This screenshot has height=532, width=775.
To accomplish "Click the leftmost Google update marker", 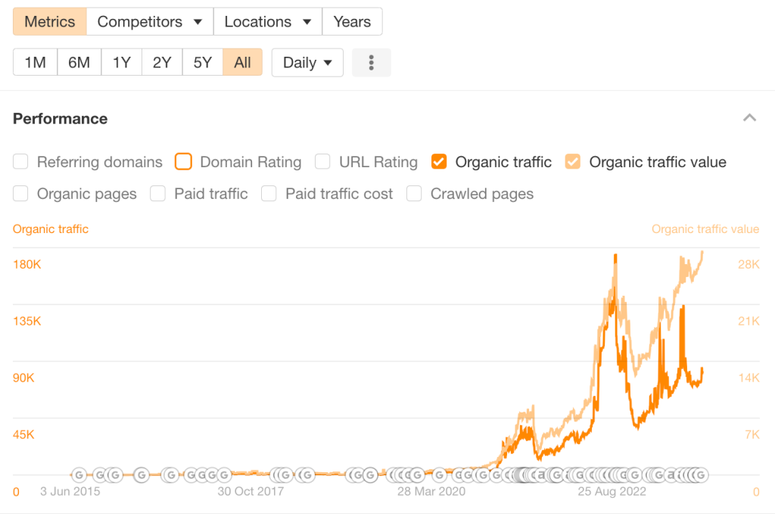I will (x=79, y=474).
